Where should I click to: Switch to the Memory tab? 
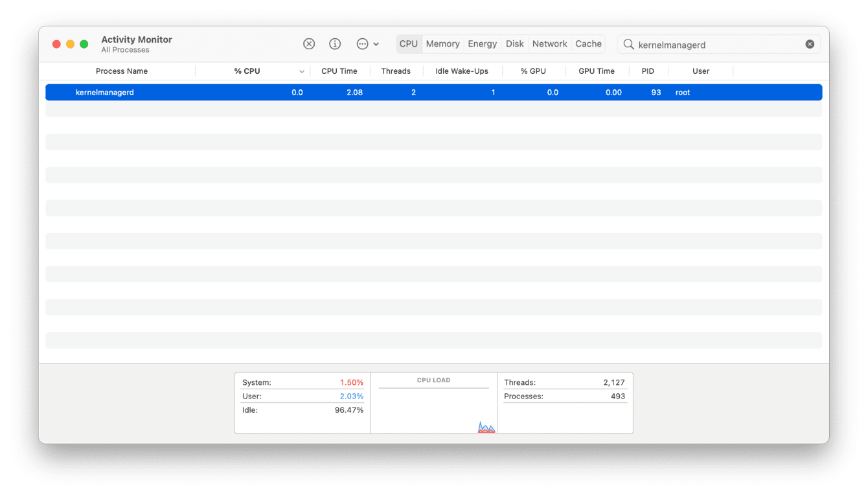442,43
